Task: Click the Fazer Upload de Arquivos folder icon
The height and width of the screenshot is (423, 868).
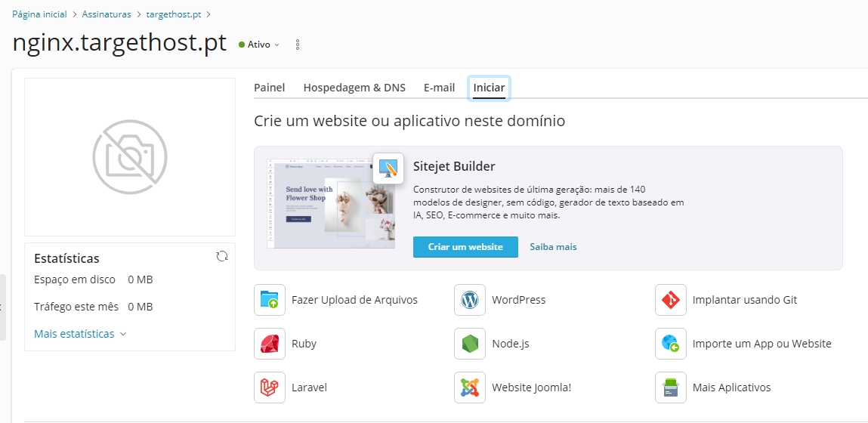Action: click(x=270, y=300)
